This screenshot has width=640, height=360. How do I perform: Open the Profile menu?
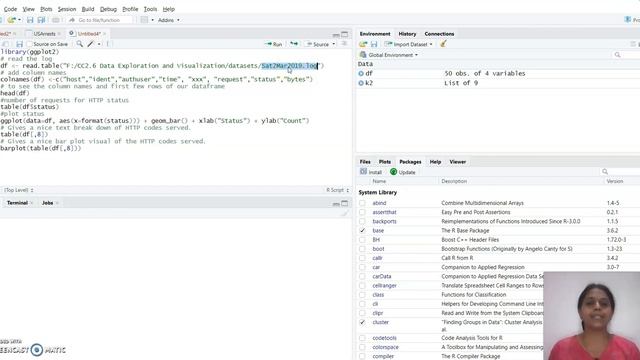coord(130,9)
